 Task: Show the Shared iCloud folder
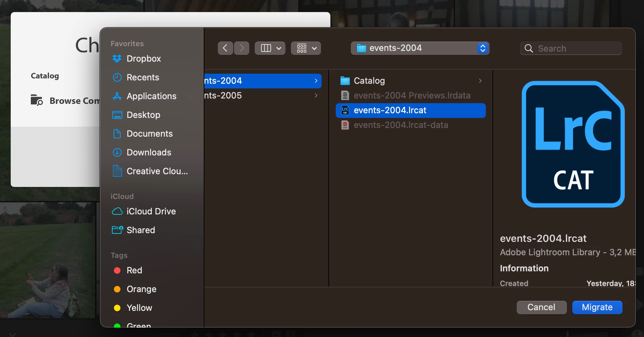click(x=133, y=230)
